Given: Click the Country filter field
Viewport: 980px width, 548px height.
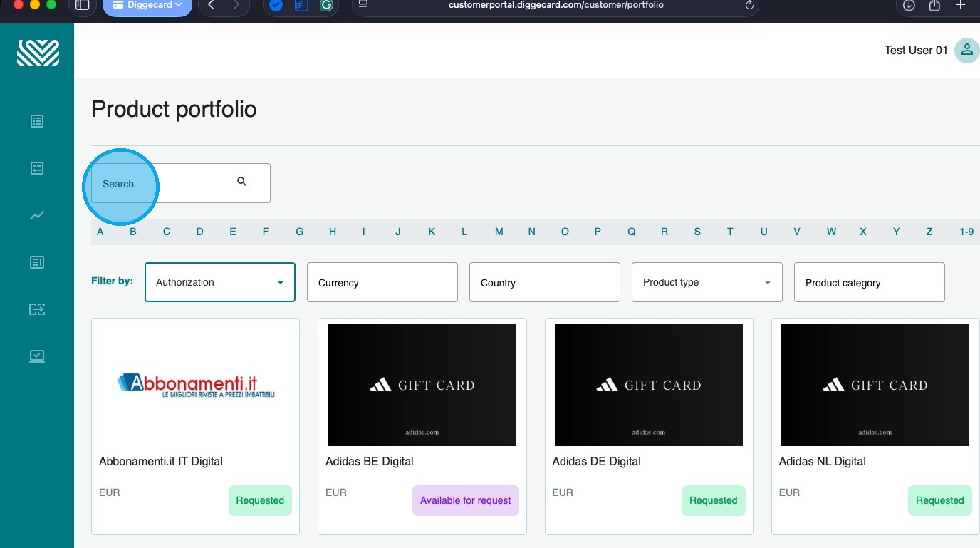Looking at the screenshot, I should (545, 282).
